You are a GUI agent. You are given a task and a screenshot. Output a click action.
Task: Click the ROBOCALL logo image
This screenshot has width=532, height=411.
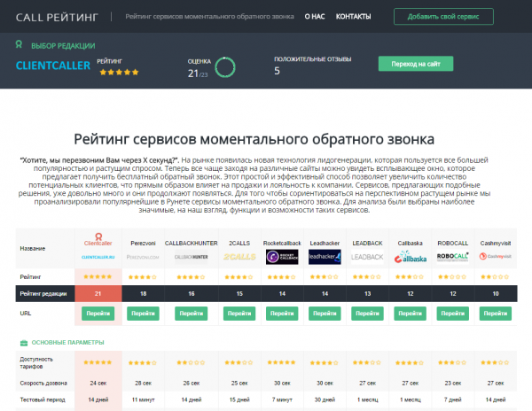click(x=452, y=257)
